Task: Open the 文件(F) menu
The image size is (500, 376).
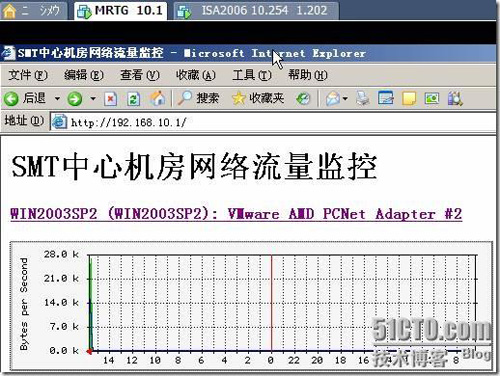Action: click(x=28, y=75)
